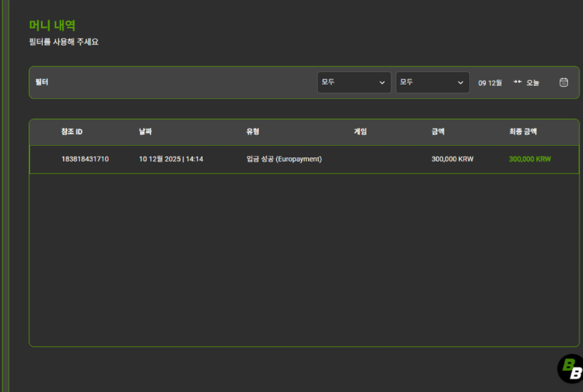This screenshot has height=392, width=583.
Task: Click the 게임 column header
Action: tap(360, 132)
